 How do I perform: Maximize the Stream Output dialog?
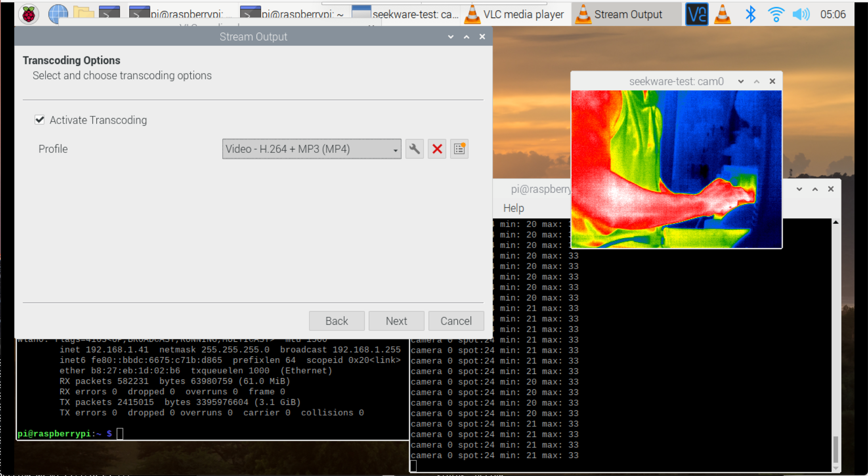(467, 37)
